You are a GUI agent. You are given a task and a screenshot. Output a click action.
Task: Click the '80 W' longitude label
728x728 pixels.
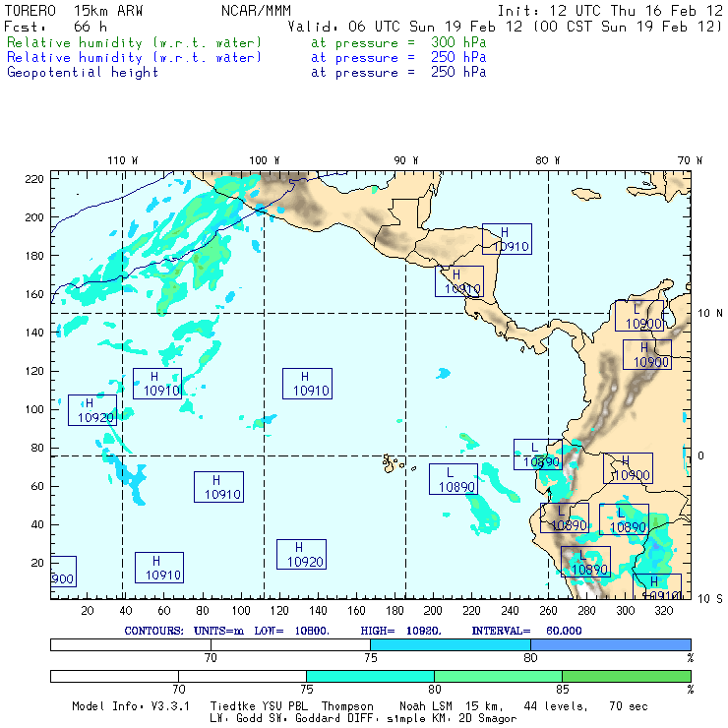pyautogui.click(x=548, y=160)
